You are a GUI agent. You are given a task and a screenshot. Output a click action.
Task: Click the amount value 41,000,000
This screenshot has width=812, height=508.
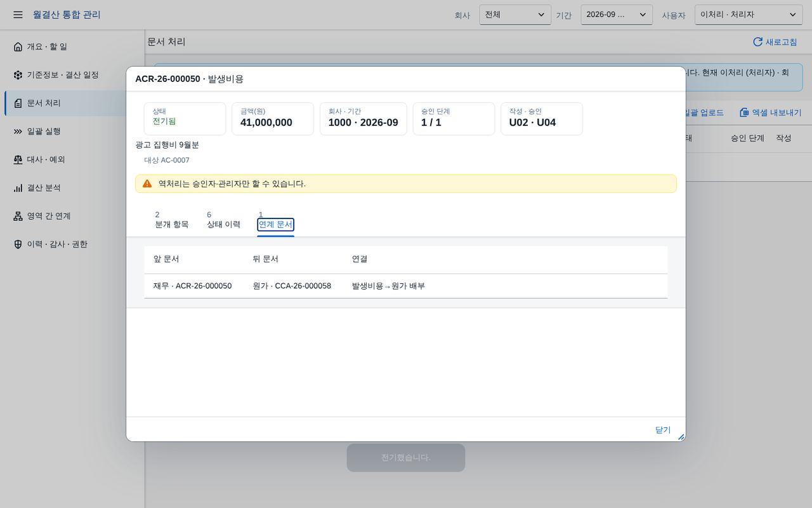266,123
